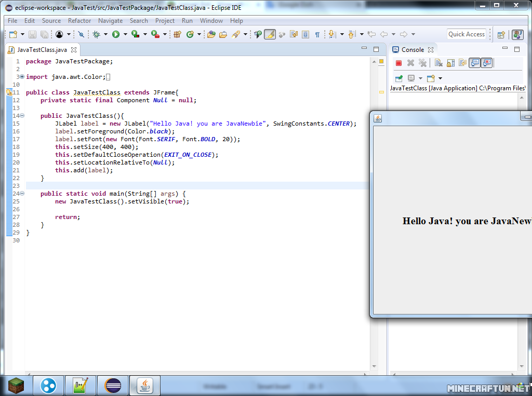Click the New Java Package toolbar icon
The width and height of the screenshot is (532, 396).
click(177, 34)
